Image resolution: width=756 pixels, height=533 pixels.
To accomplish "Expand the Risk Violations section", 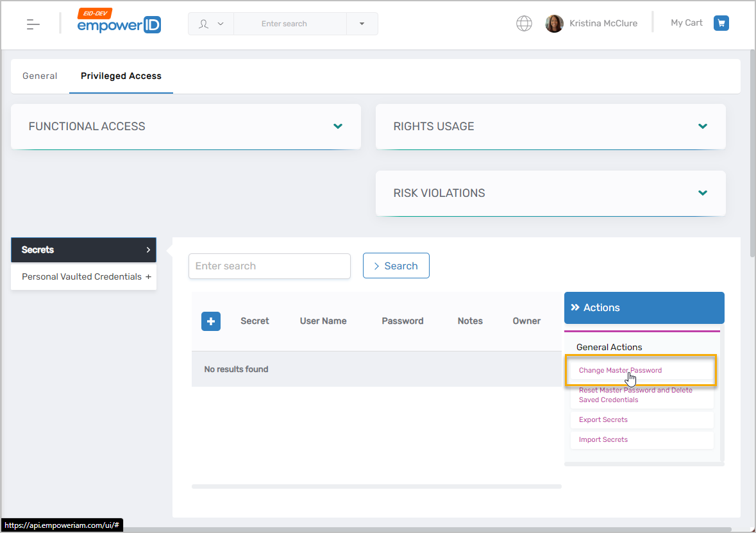I will click(x=703, y=193).
